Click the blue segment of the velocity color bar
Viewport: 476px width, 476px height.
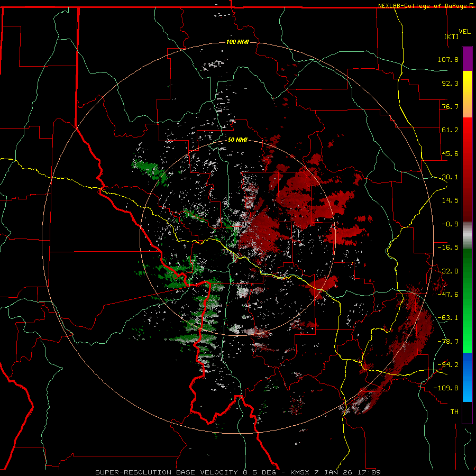(467, 377)
